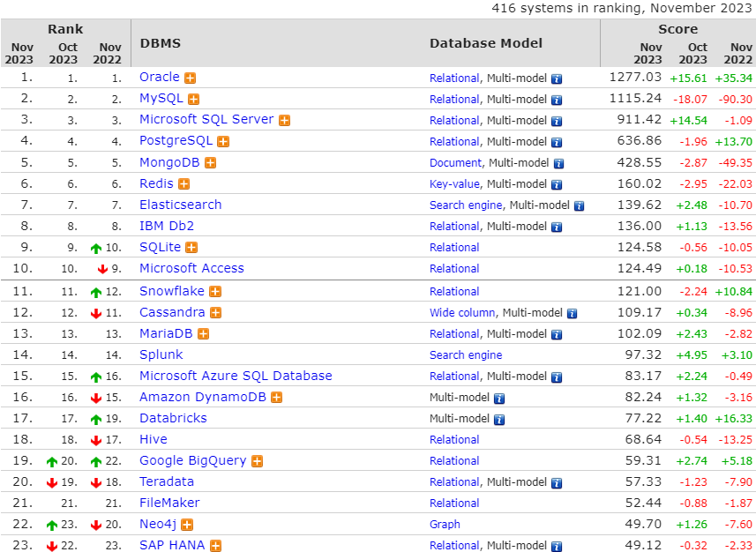Click the +16.33 score change for Databricks
Image resolution: width=756 pixels, height=552 pixels.
point(733,419)
